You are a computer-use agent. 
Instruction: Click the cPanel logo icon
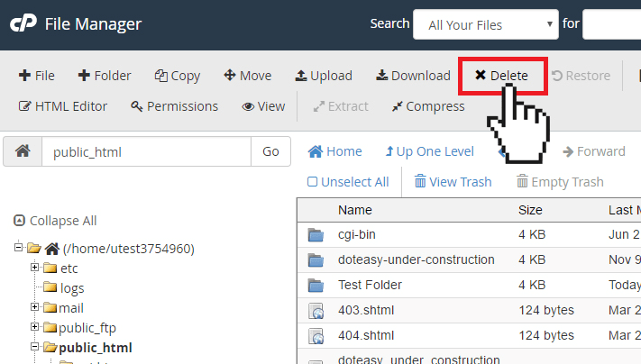click(23, 23)
